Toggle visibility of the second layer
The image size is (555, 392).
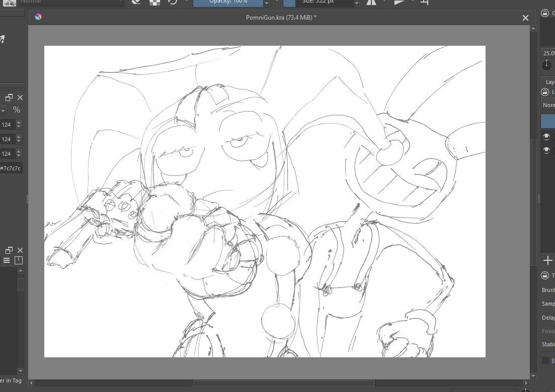546,151
